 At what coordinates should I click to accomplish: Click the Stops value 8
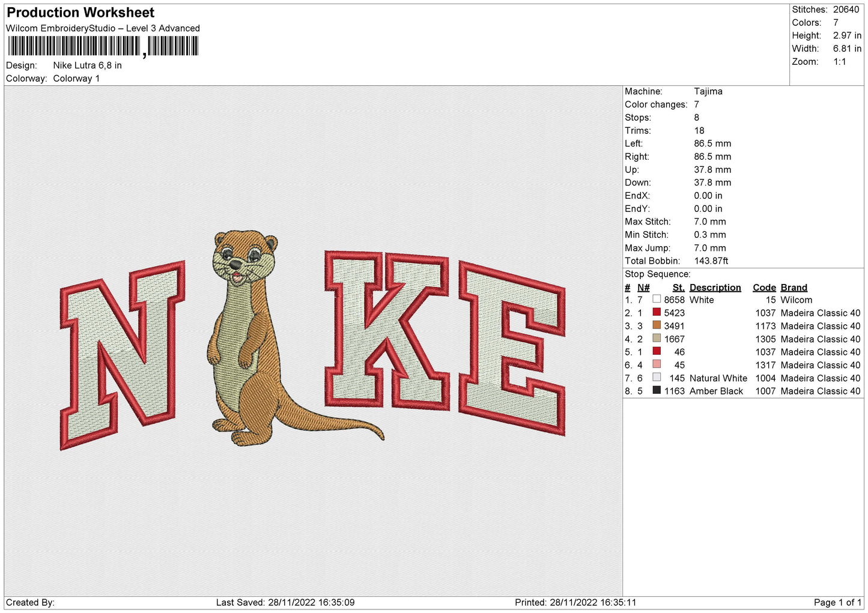(696, 118)
